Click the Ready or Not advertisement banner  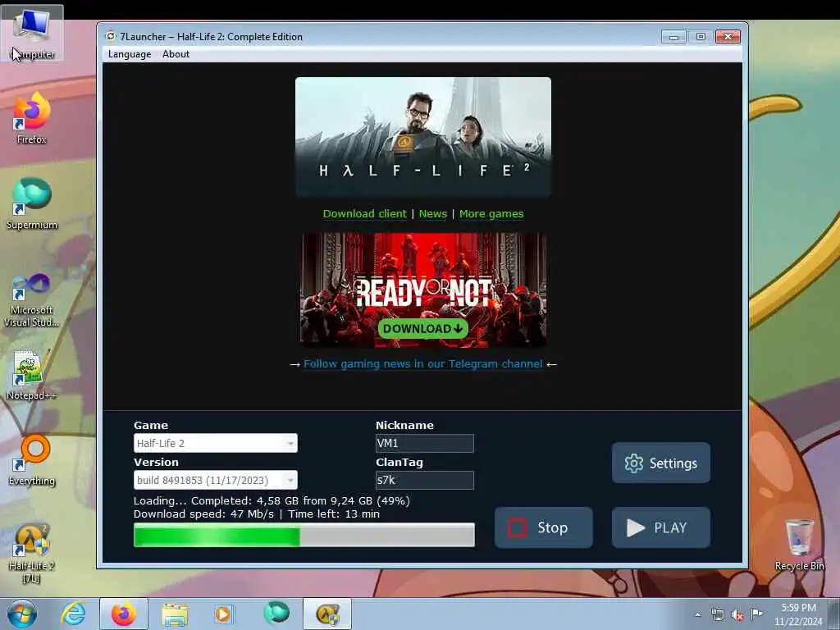(x=423, y=290)
